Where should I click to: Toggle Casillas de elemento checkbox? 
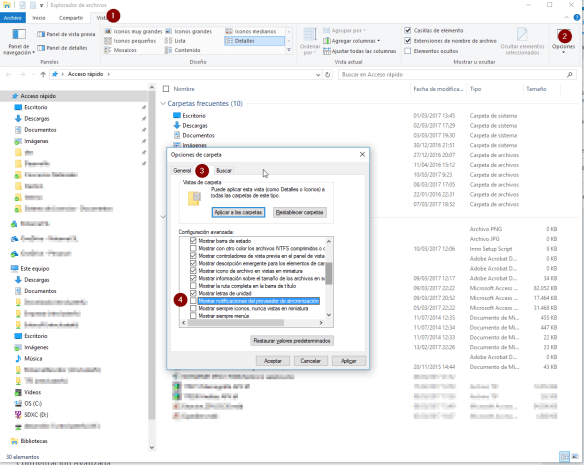tap(408, 31)
